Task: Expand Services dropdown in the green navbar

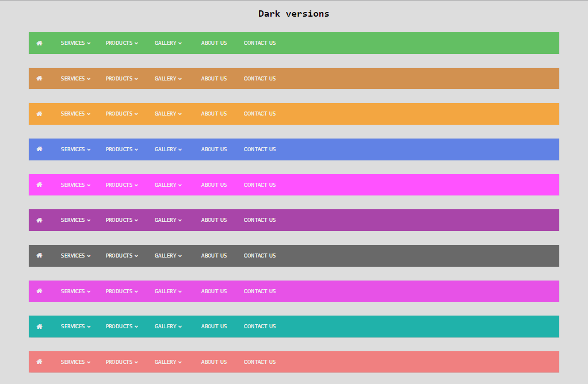Action: pos(75,43)
